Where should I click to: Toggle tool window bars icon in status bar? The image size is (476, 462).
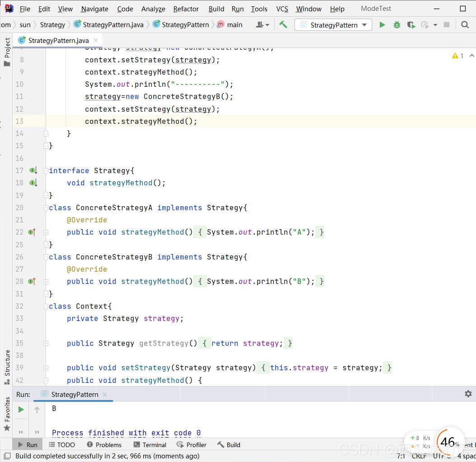click(7, 456)
